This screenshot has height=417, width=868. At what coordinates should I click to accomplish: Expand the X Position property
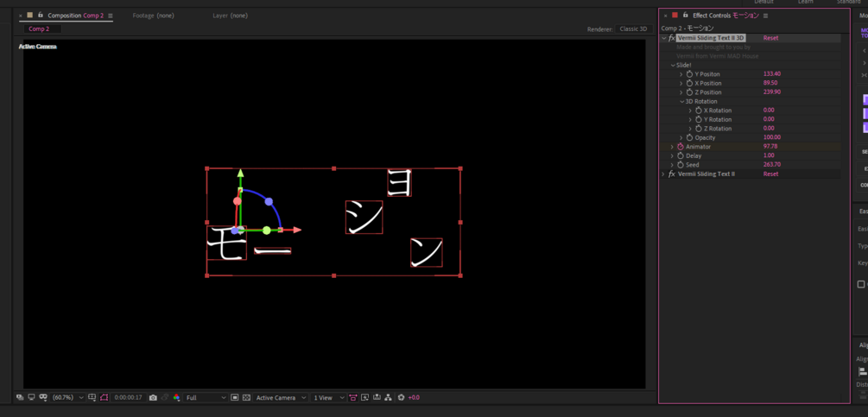pos(681,83)
